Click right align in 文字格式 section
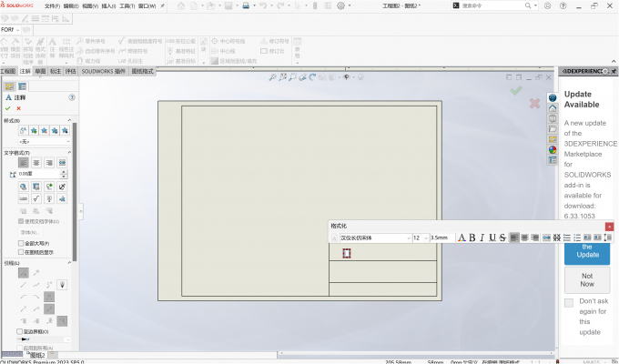 point(49,162)
